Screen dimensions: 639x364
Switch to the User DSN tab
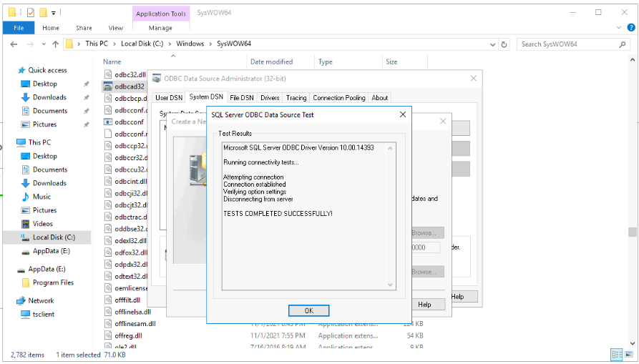point(169,98)
